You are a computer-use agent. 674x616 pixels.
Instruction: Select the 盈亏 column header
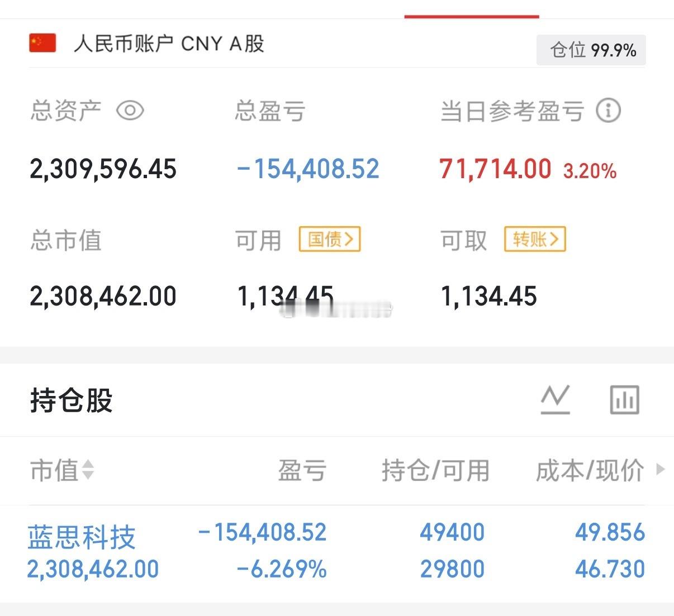(x=302, y=470)
